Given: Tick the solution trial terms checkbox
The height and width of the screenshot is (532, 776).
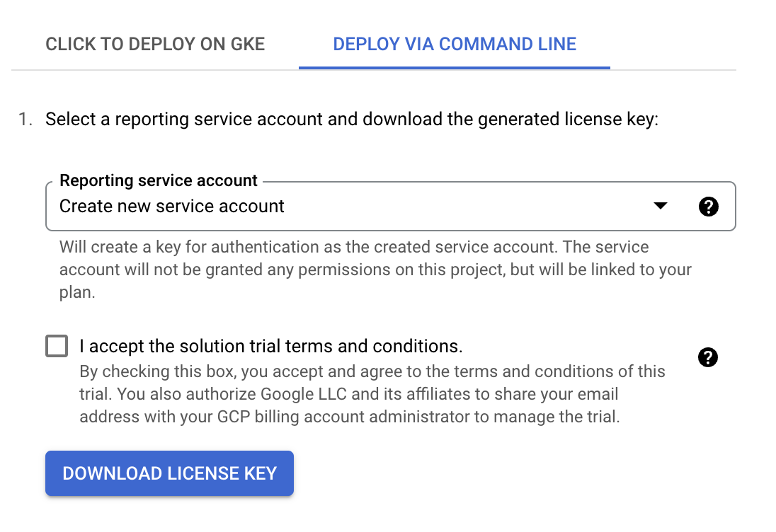Looking at the screenshot, I should point(57,347).
